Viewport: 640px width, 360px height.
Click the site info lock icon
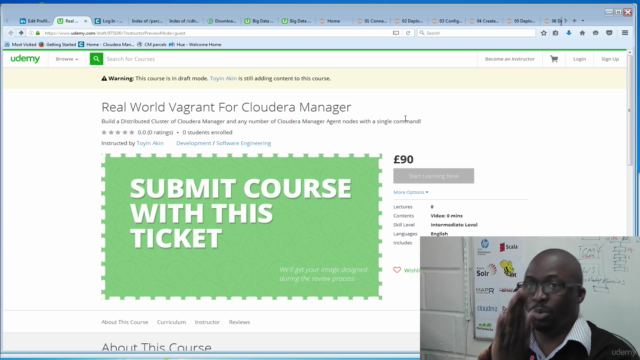[38, 33]
